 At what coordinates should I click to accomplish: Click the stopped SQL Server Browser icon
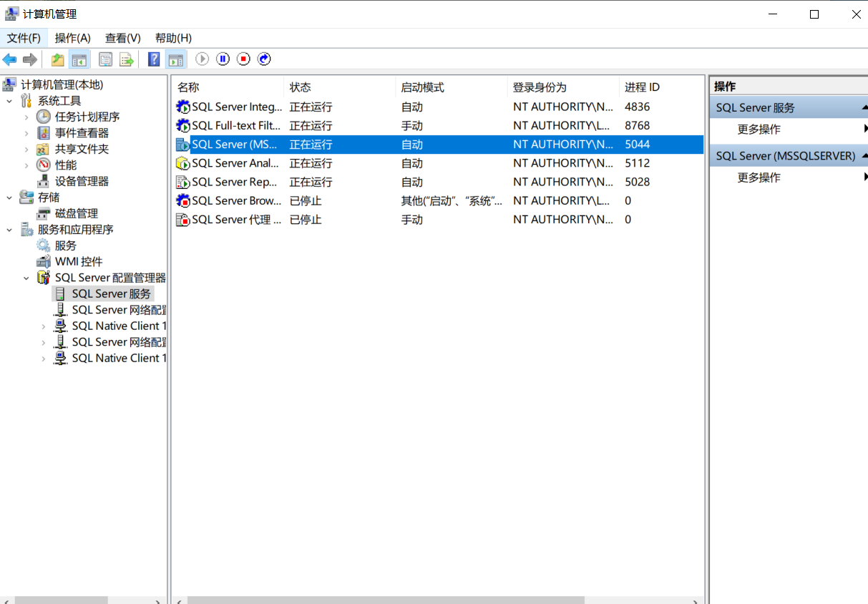coord(183,201)
